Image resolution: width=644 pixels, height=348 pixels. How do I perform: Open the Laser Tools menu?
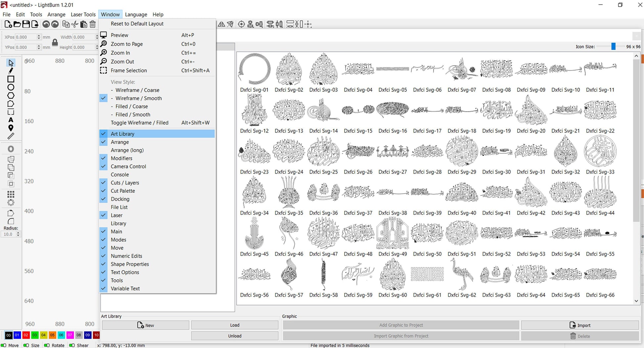coord(83,15)
